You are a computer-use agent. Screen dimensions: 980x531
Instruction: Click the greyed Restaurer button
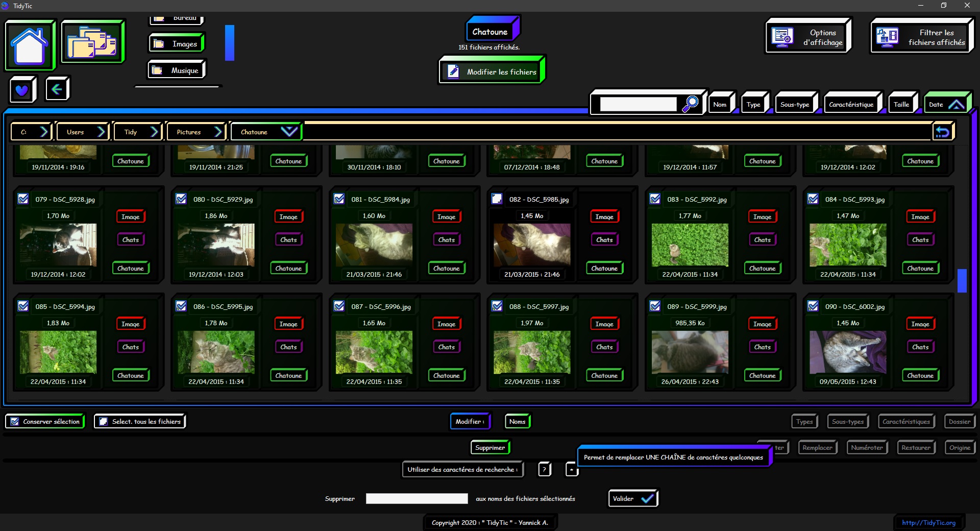916,447
